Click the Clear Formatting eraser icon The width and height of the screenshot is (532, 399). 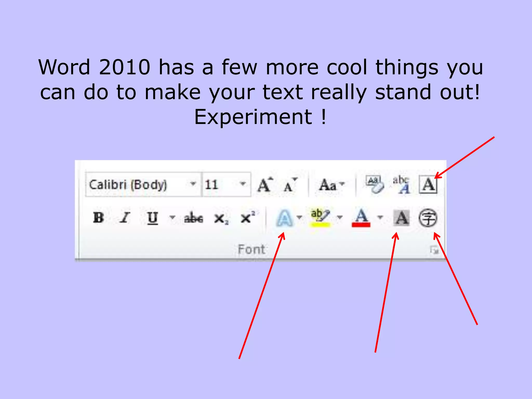[374, 184]
